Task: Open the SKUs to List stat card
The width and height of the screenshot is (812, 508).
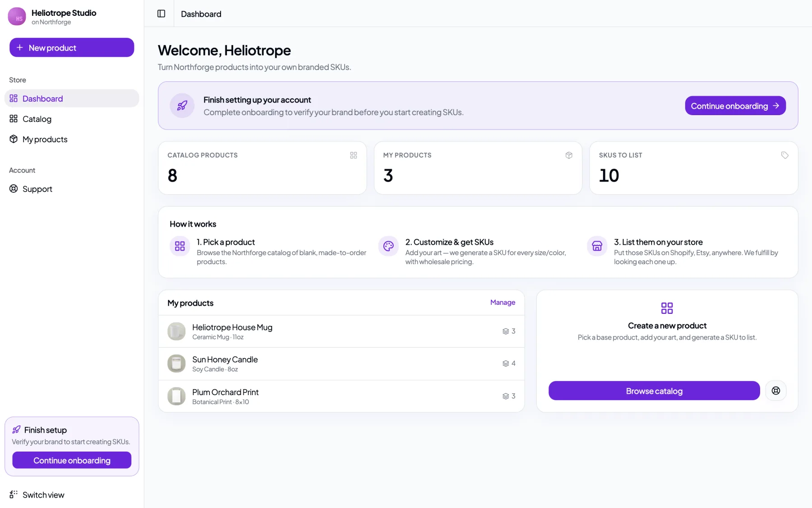Action: [694, 168]
